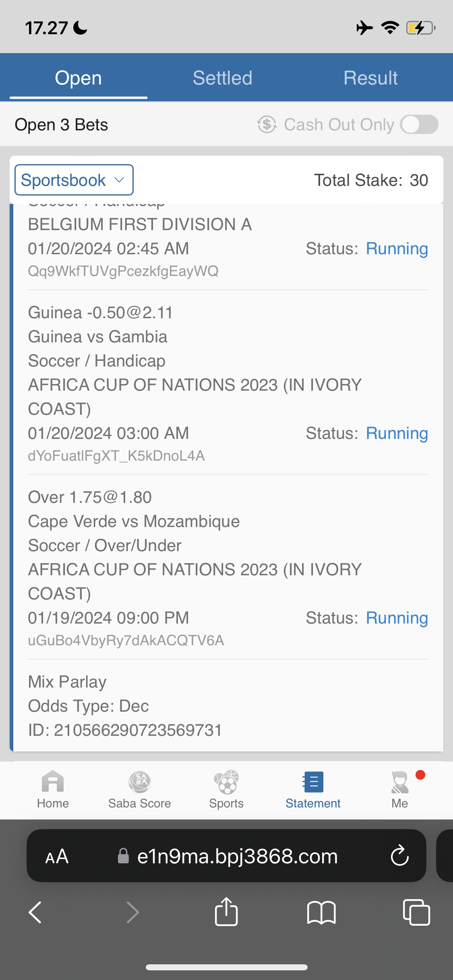Open the Me profile icon

click(x=399, y=782)
